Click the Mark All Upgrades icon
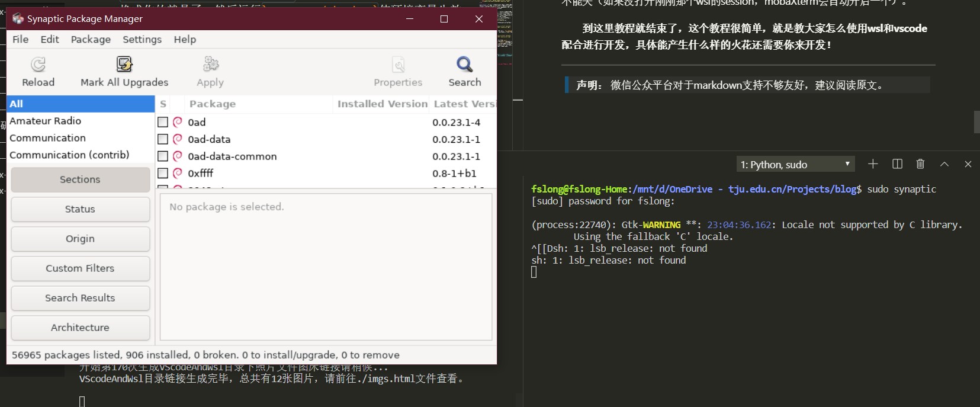Viewport: 980px width, 407px height. click(124, 64)
